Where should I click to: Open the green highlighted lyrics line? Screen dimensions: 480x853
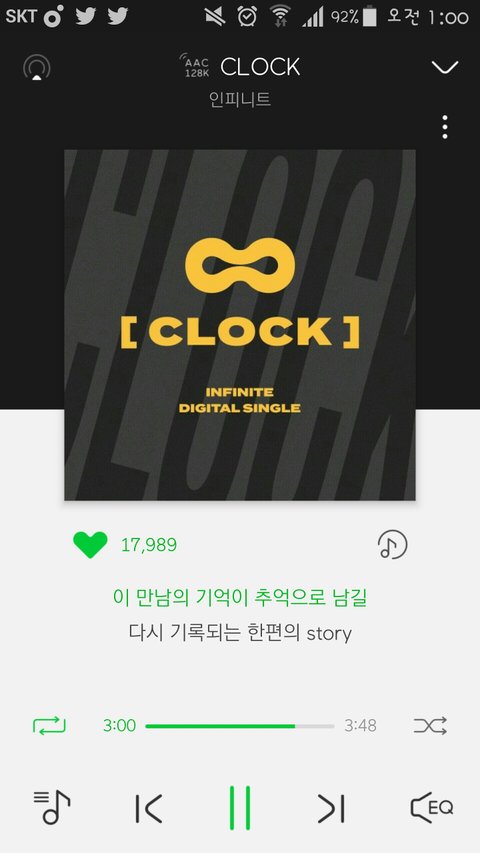tap(240, 598)
